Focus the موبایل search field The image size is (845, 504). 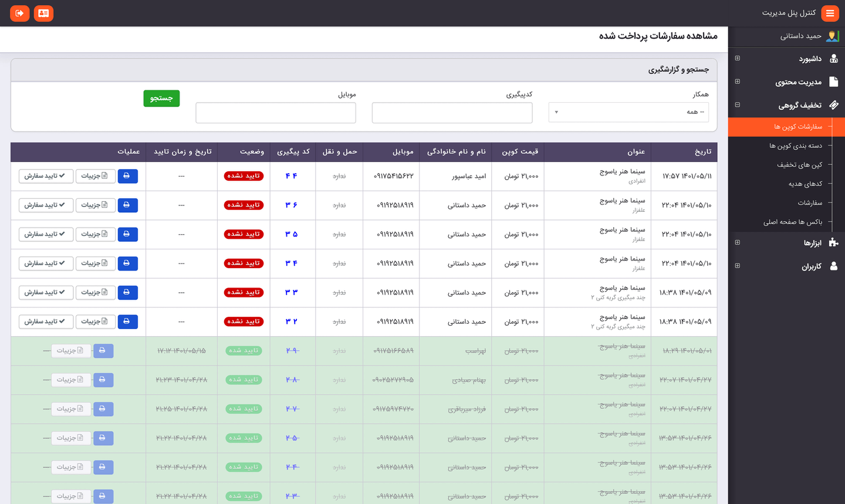pos(276,113)
